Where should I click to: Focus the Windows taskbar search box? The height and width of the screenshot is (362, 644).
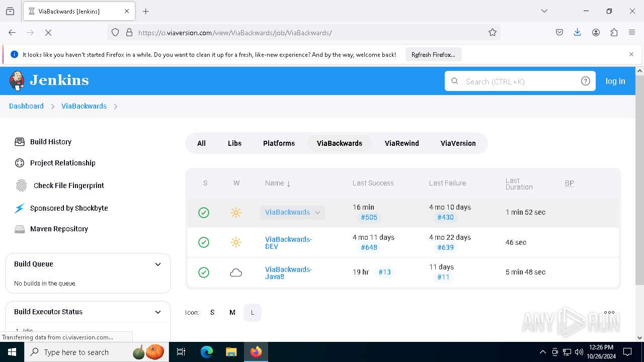coord(97,352)
